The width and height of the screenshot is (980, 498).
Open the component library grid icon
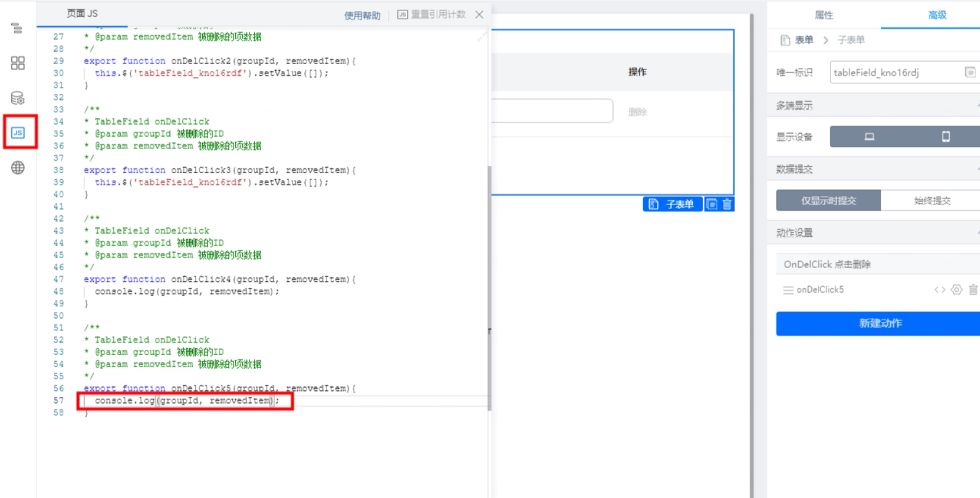pyautogui.click(x=17, y=63)
